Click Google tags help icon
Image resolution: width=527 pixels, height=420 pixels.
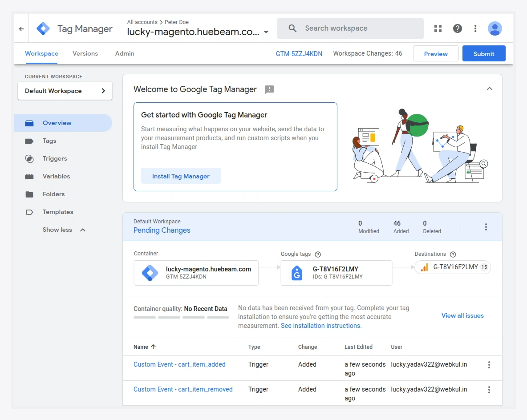click(318, 254)
